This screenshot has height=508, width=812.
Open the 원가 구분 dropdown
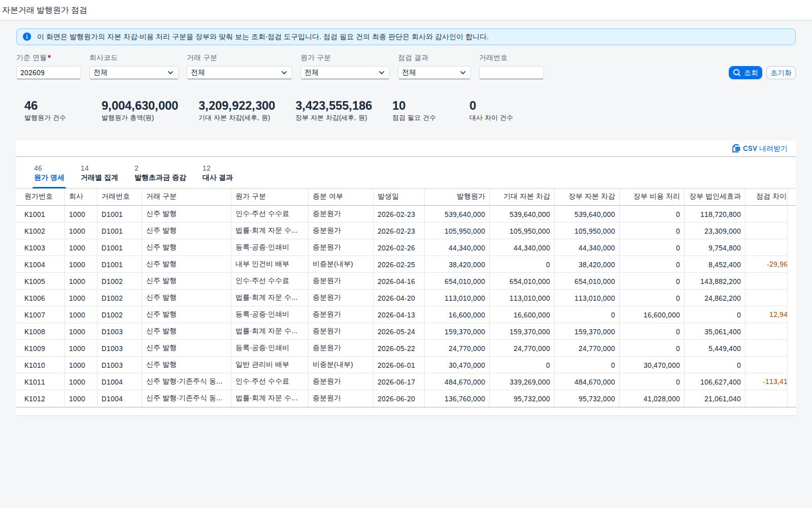(345, 73)
